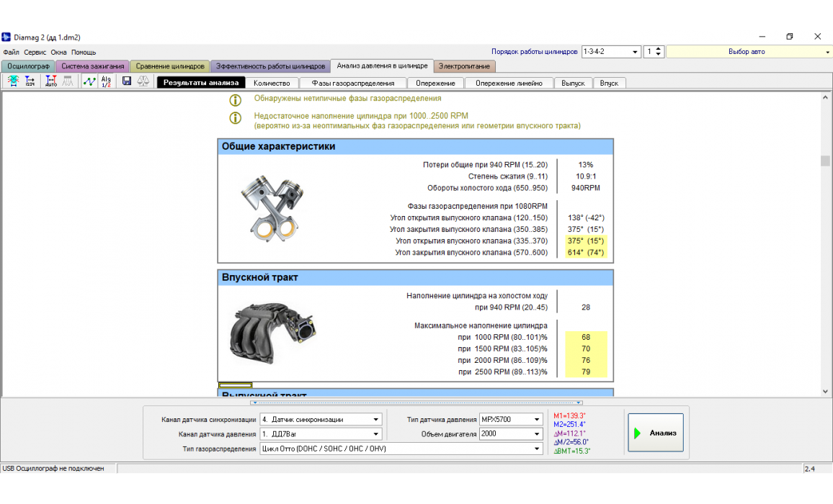Viewport: 833px width, 504px height.
Task: Expand the sync sensor channel dropdown
Action: tap(375, 419)
